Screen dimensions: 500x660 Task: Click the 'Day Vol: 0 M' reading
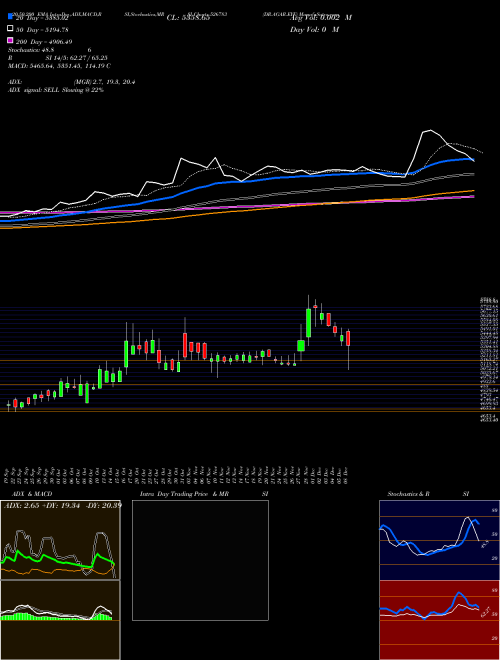[x=314, y=30]
